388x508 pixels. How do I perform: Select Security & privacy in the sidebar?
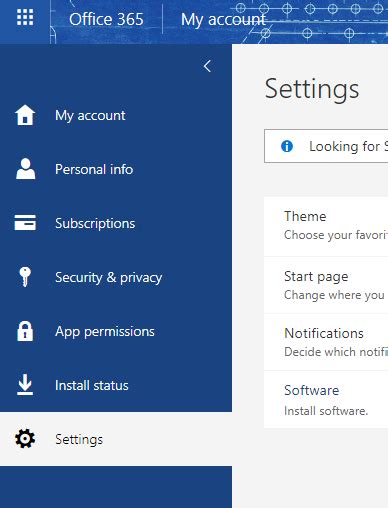[x=109, y=278]
